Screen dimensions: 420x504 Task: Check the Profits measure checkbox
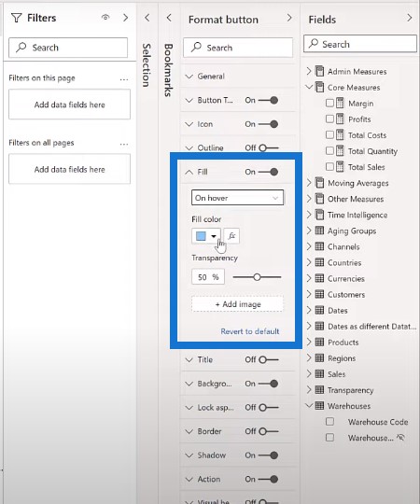pos(329,119)
